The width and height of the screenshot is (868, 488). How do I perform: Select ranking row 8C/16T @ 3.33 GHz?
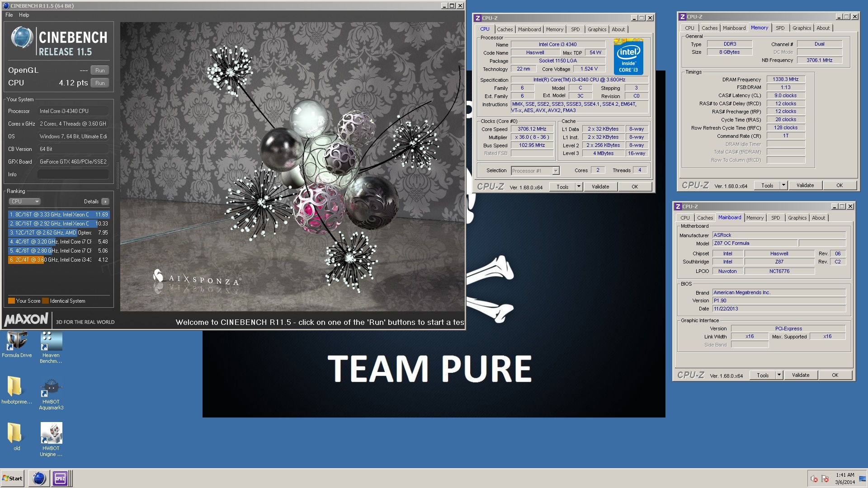pos(59,215)
